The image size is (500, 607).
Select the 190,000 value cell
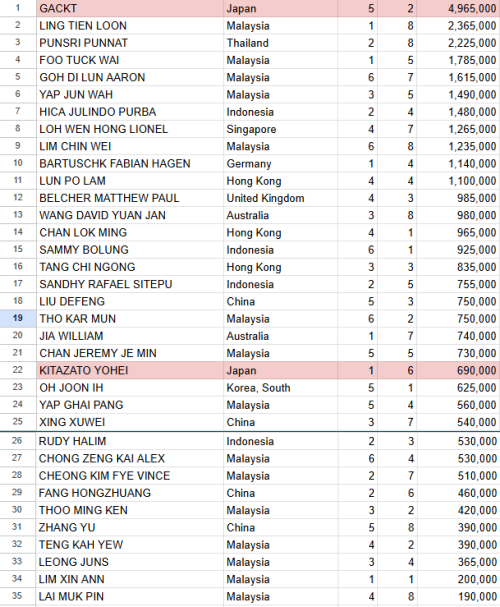459,596
